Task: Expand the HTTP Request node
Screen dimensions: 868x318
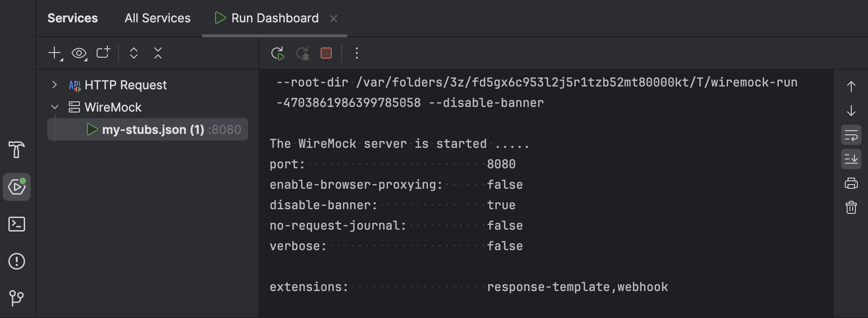Action: click(x=54, y=85)
